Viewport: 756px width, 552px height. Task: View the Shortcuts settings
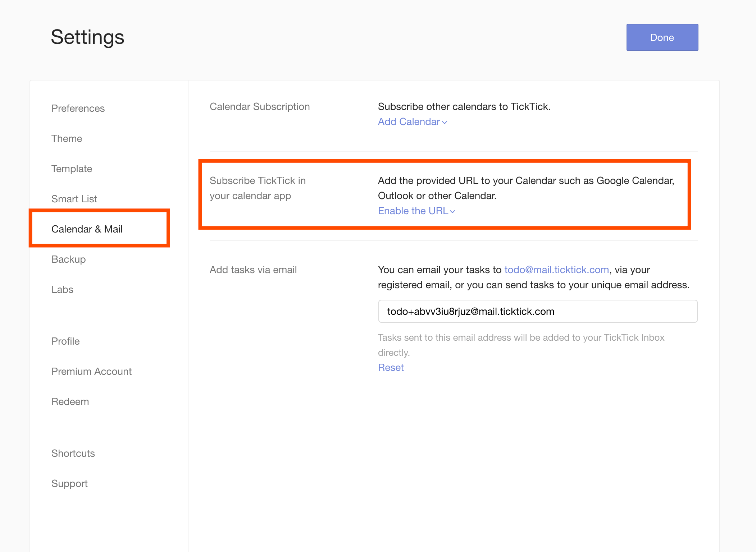pos(73,453)
